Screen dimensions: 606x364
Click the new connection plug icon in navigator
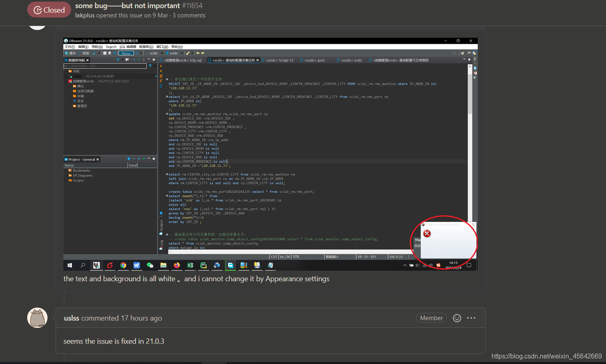[118, 60]
